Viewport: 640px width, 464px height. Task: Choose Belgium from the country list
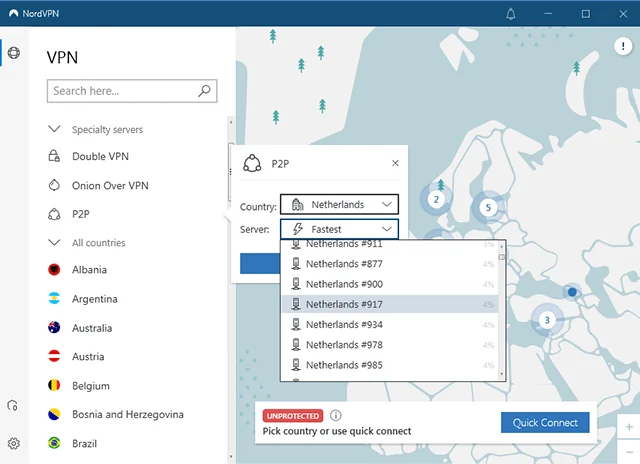[91, 386]
